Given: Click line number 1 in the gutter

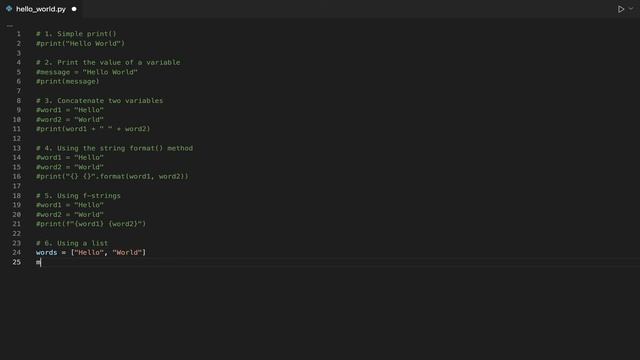Looking at the screenshot, I should point(18,34).
